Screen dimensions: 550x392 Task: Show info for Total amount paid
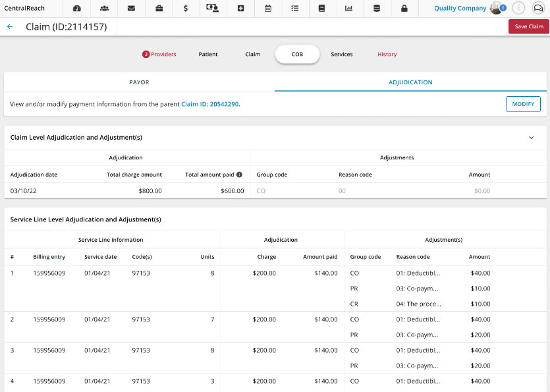239,175
